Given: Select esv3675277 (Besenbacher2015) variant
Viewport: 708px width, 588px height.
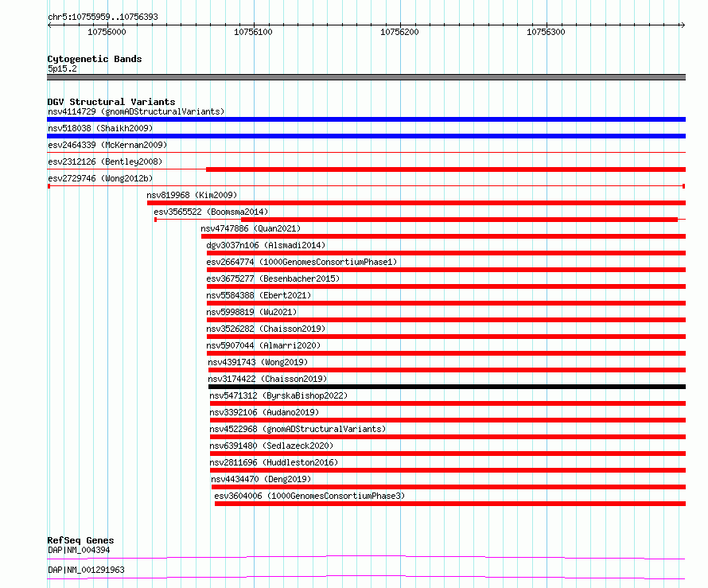Looking at the screenshot, I should (x=273, y=278).
